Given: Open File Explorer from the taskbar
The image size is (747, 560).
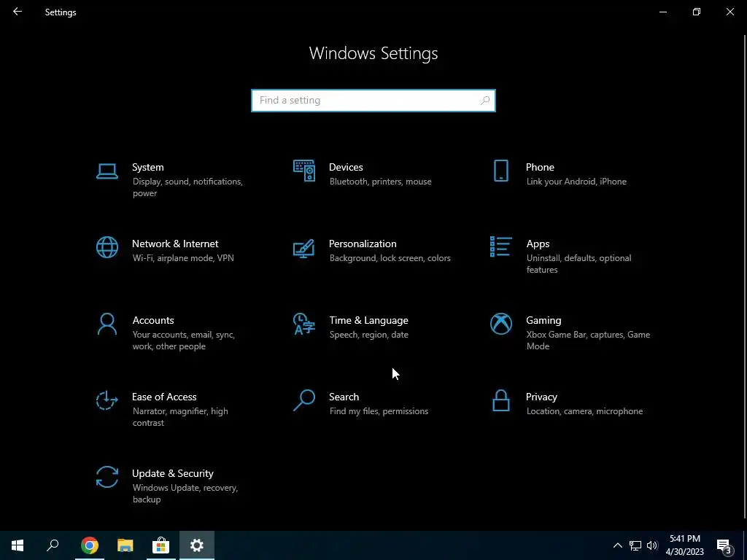Looking at the screenshot, I should pyautogui.click(x=125, y=545).
